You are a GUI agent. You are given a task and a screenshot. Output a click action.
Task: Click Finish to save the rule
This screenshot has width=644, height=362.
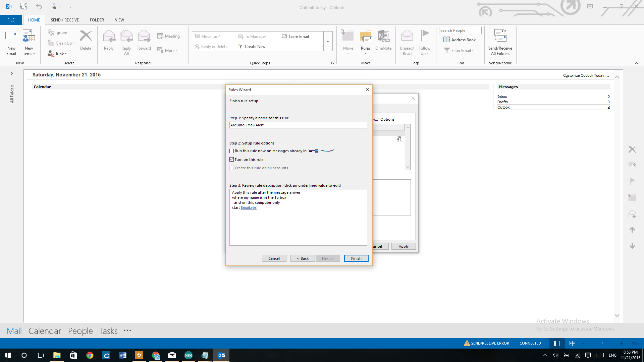pyautogui.click(x=356, y=258)
